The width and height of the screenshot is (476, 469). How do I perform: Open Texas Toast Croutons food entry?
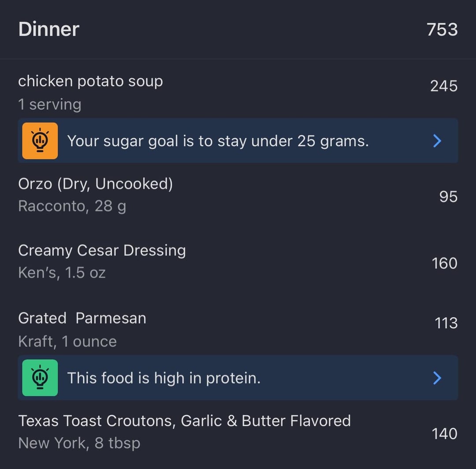[x=238, y=432]
